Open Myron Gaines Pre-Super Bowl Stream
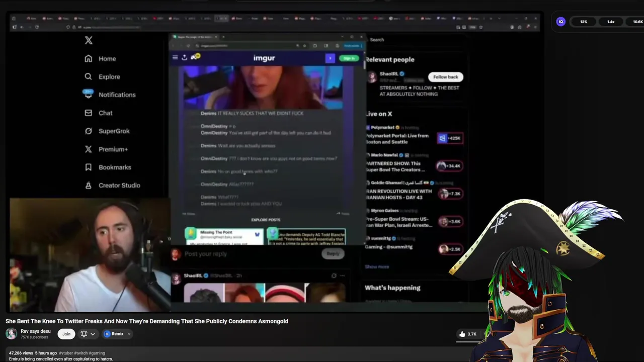Viewport: 644px width, 362px height. point(398,222)
